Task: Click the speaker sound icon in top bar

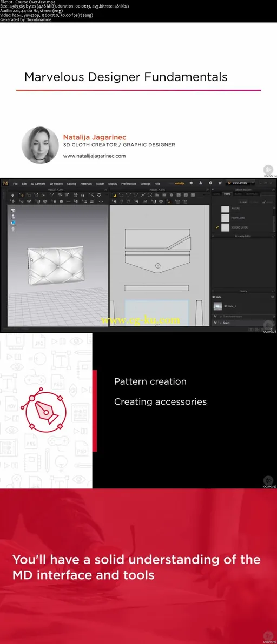Action: (x=191, y=183)
